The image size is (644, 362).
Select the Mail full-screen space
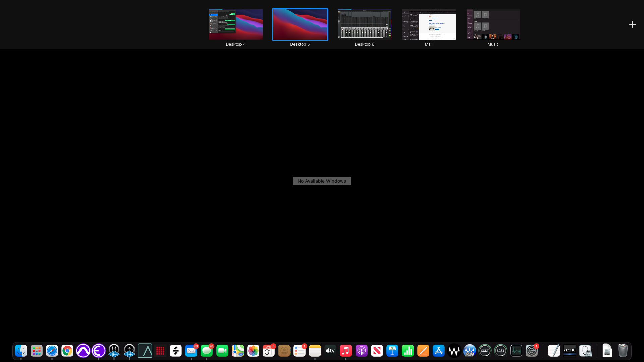pos(429,24)
